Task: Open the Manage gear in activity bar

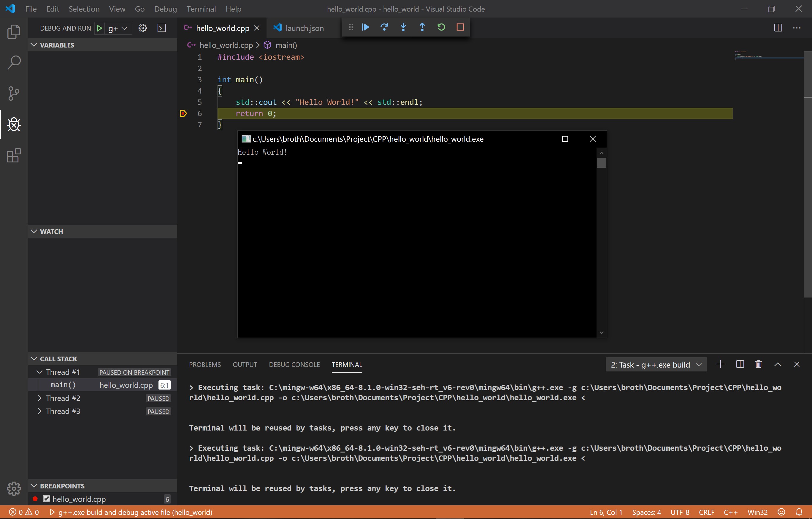Action: (x=14, y=488)
